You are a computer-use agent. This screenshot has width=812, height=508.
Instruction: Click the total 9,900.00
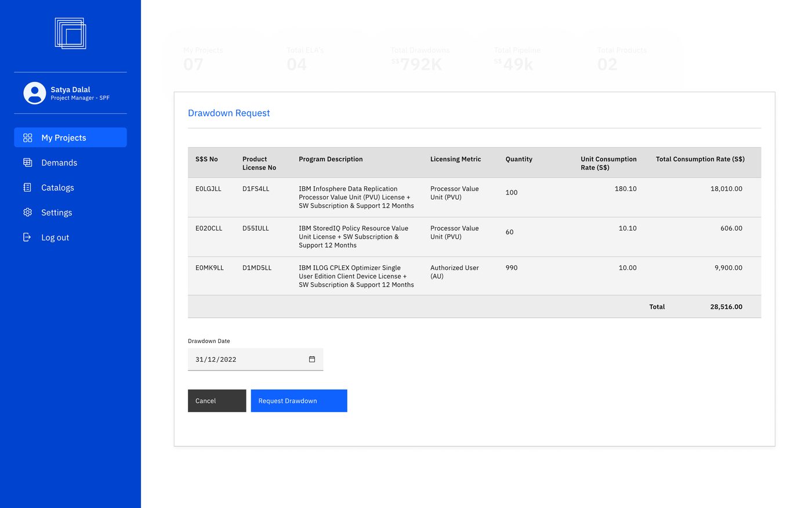(x=728, y=268)
